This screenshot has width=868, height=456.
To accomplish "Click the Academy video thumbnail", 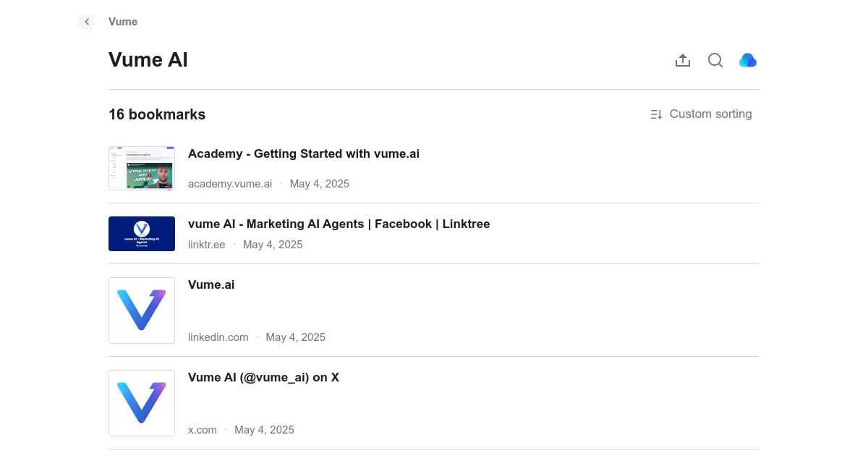I will 142,169.
